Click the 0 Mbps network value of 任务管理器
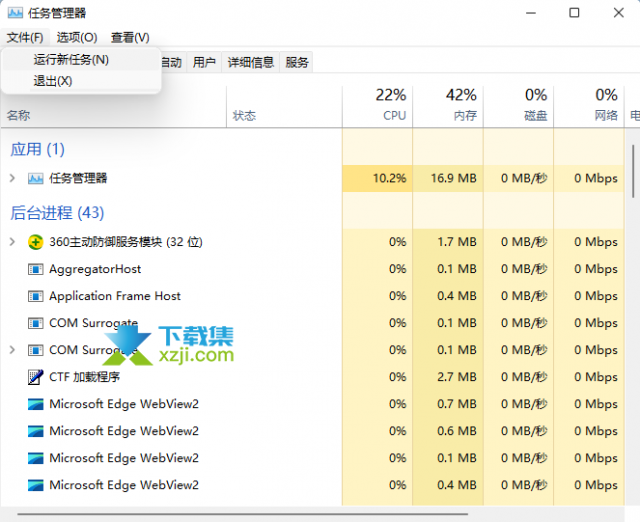 coord(596,178)
